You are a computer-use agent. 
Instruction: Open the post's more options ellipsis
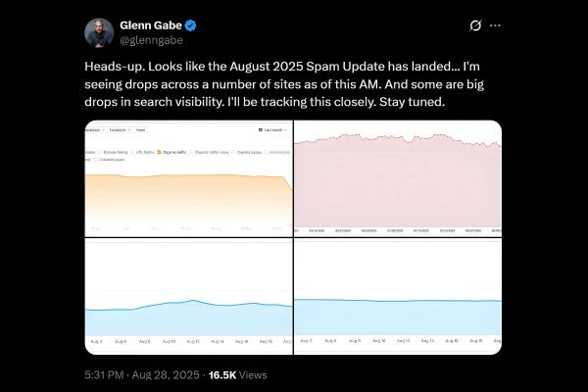[x=497, y=24]
